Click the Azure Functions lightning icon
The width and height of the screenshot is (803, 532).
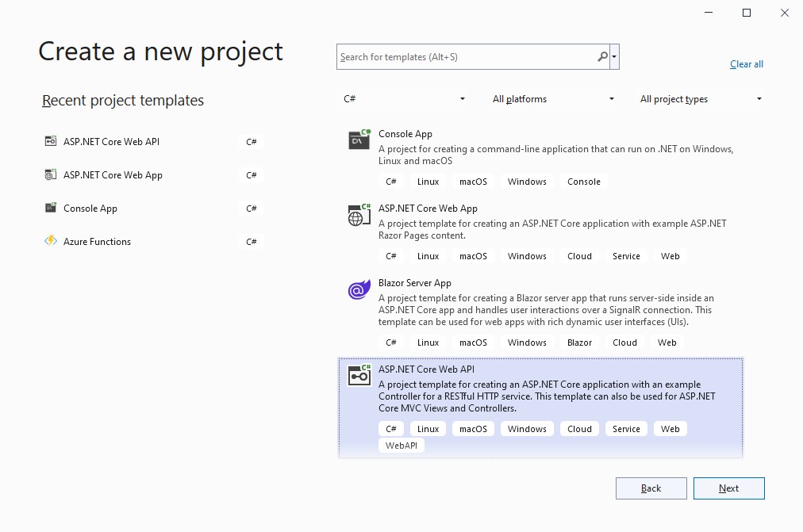(x=50, y=241)
